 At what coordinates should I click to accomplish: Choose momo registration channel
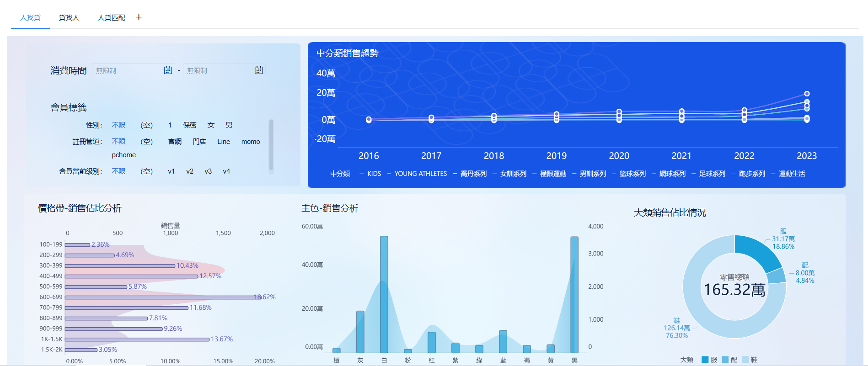tap(251, 142)
